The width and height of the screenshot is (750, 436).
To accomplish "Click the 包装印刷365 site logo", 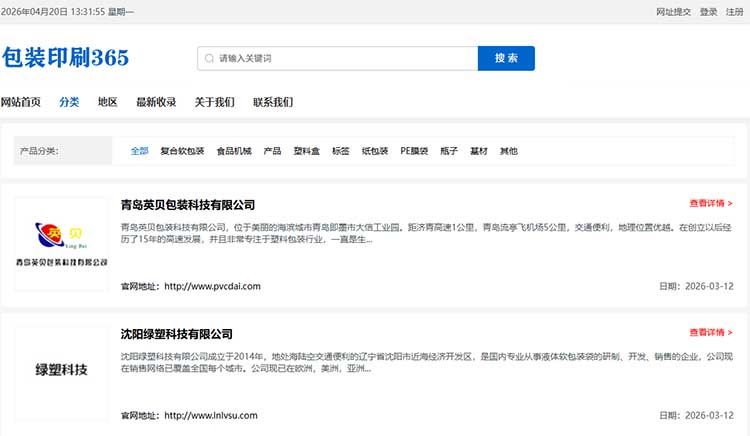I will 66,58.
